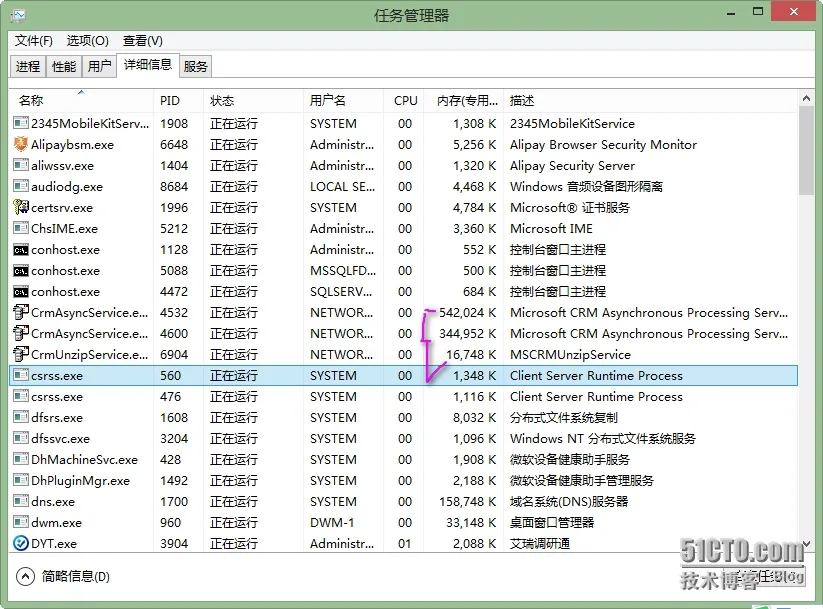Switch to the 服务 tab

pos(196,67)
